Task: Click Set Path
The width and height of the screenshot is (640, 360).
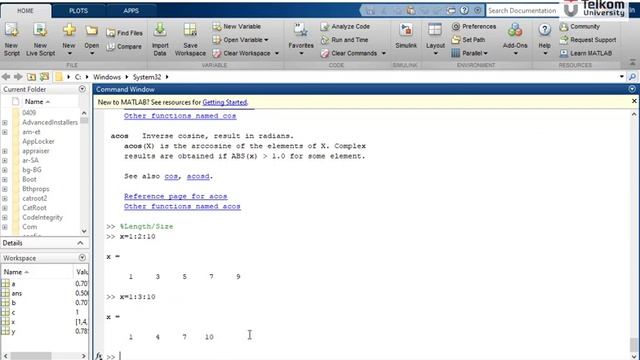Action: click(468, 40)
